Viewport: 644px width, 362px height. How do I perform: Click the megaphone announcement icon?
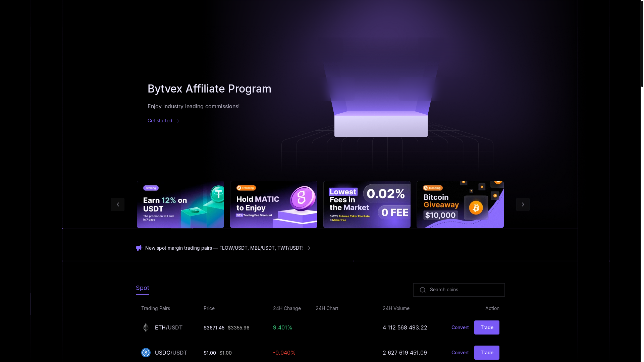pyautogui.click(x=139, y=248)
